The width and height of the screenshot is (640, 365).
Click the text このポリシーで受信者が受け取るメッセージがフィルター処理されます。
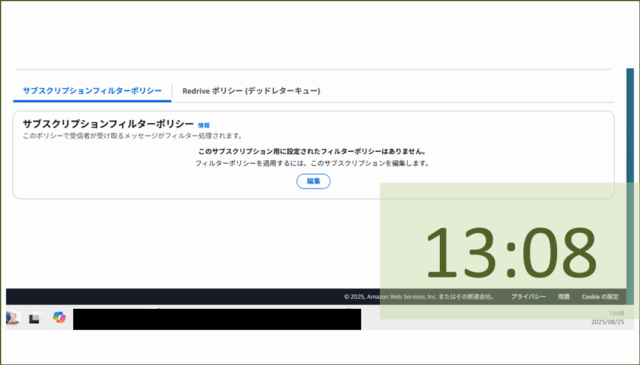point(133,136)
